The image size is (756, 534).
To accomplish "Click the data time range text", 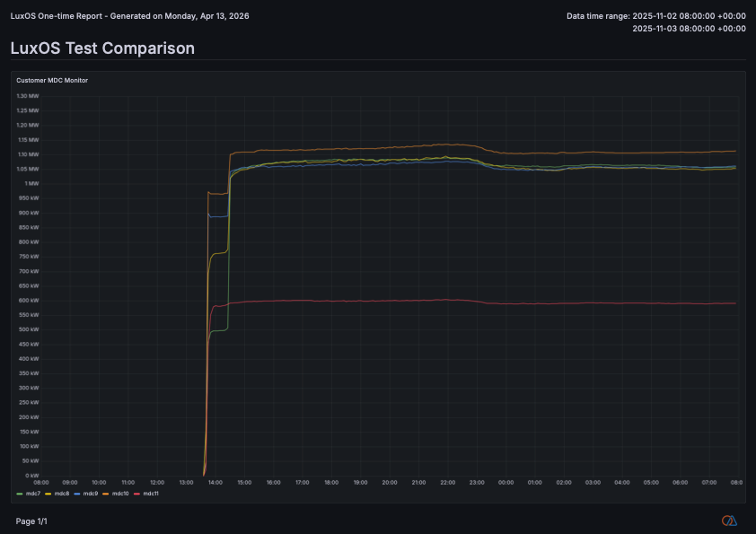I will click(x=656, y=16).
